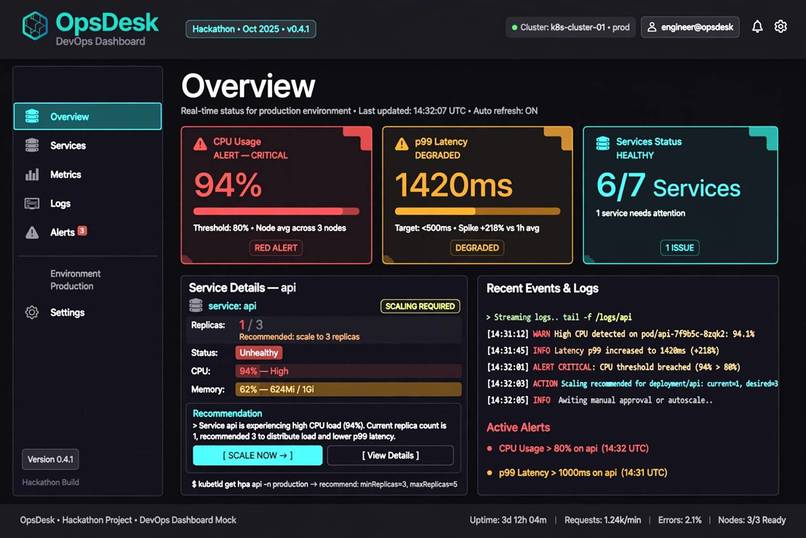Open the Services menu item
This screenshot has width=806, height=538.
[x=68, y=145]
